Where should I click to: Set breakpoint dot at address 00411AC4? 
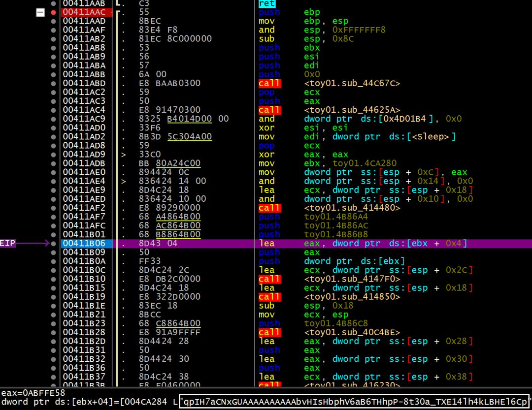(x=53, y=110)
